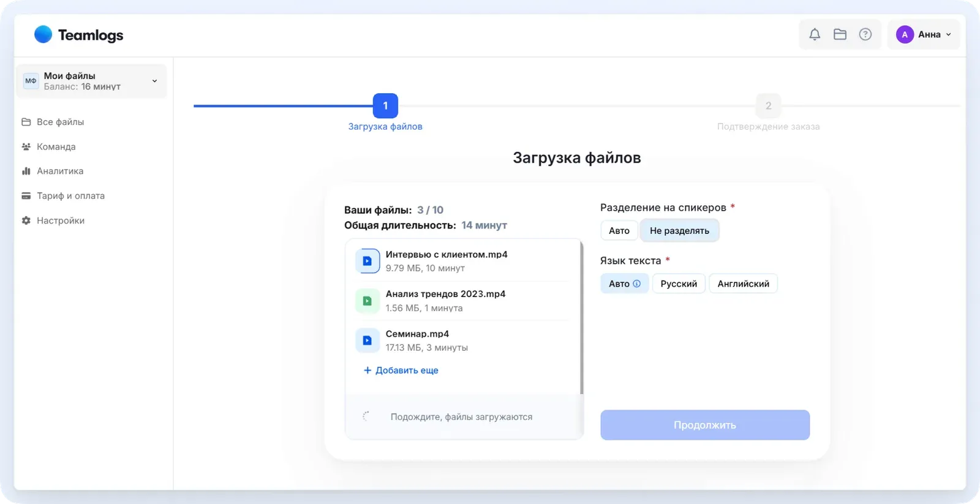
Task: Click green file icon for Анализ трендов 2023.mp4
Action: pos(367,301)
